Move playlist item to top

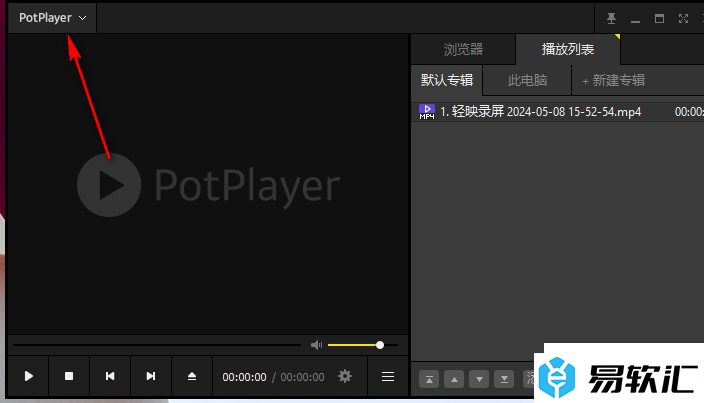tap(429, 379)
